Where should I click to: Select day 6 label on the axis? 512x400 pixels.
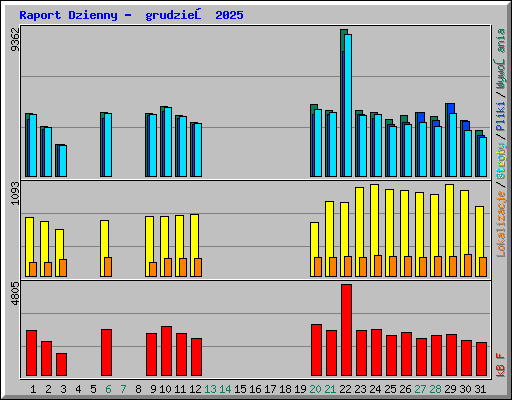(x=108, y=389)
